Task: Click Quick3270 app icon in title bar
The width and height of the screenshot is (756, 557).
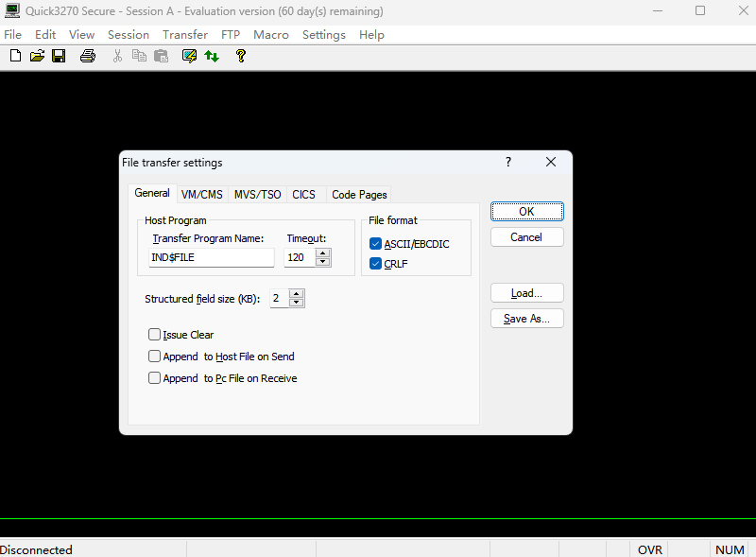Action: pos(12,10)
